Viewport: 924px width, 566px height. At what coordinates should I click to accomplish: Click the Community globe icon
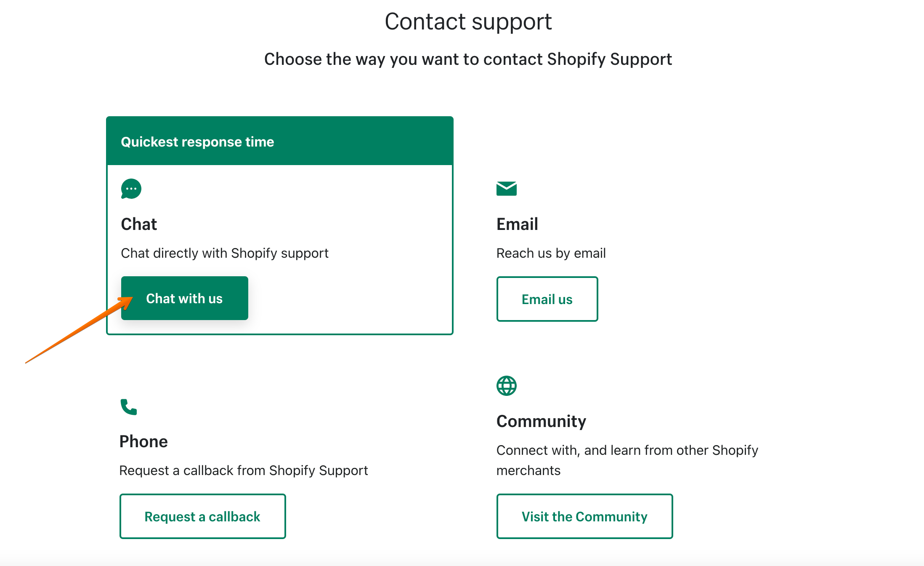coord(506,385)
